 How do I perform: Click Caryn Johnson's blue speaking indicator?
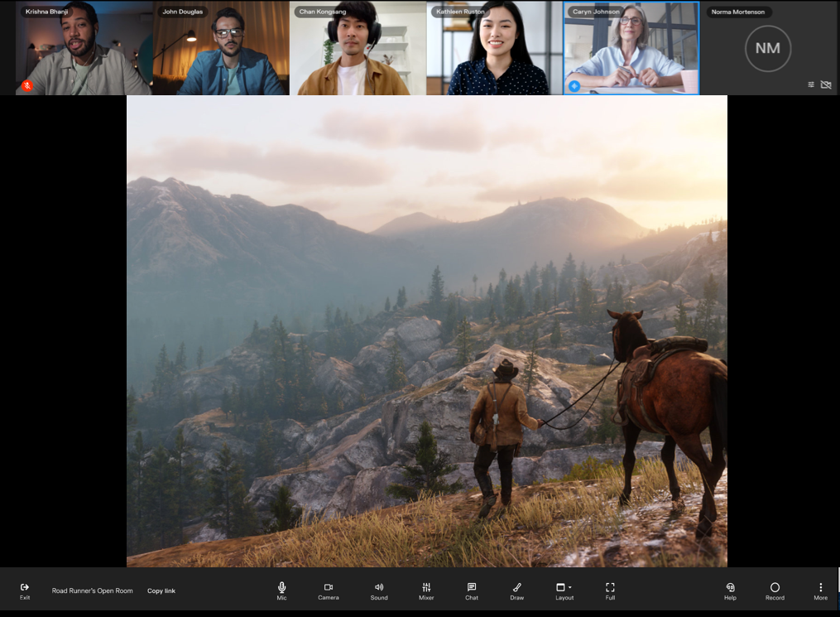point(574,86)
